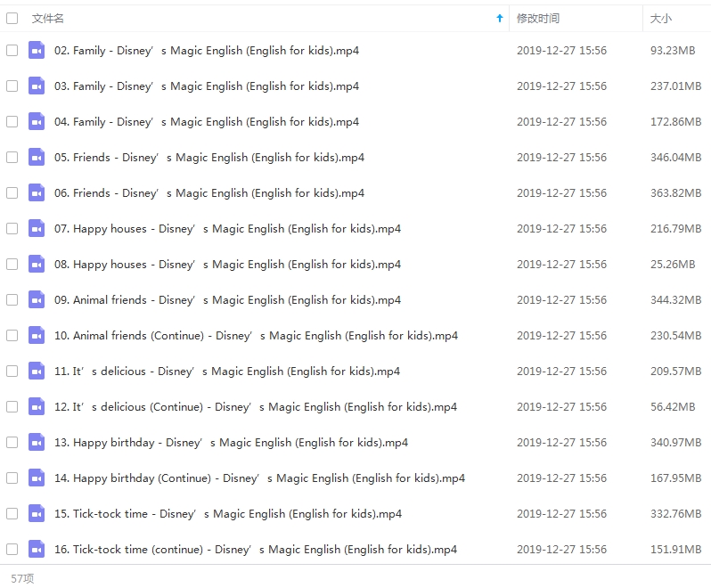Click video icon for 05. Friends file
This screenshot has height=588, width=711.
[37, 158]
